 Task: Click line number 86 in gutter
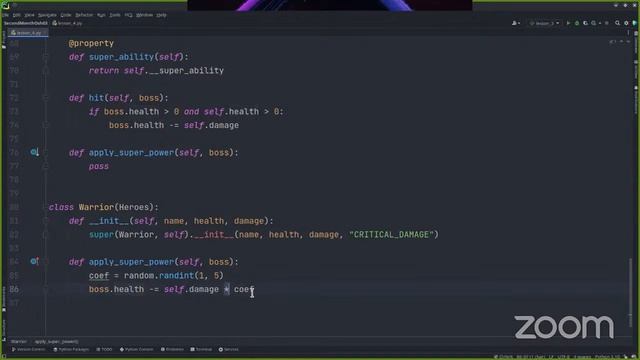(14, 289)
